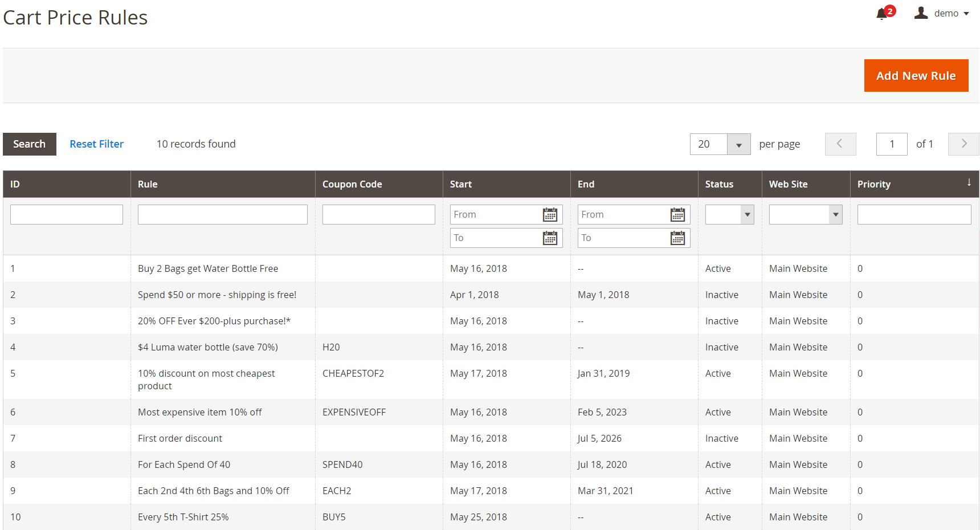Open the per page count dropdown
The height and width of the screenshot is (530, 980).
pos(738,144)
